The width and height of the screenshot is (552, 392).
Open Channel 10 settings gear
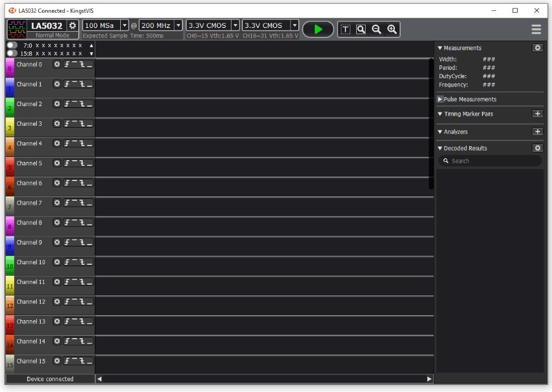coord(57,262)
